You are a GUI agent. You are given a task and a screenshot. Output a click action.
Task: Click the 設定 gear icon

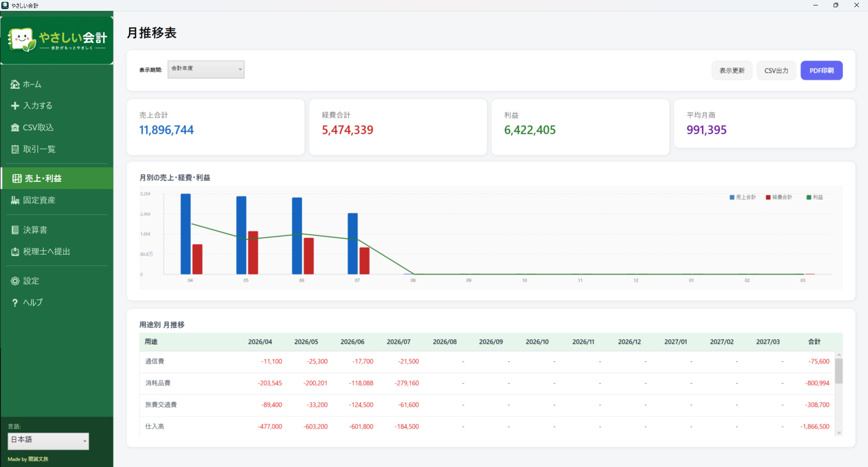pyautogui.click(x=15, y=281)
